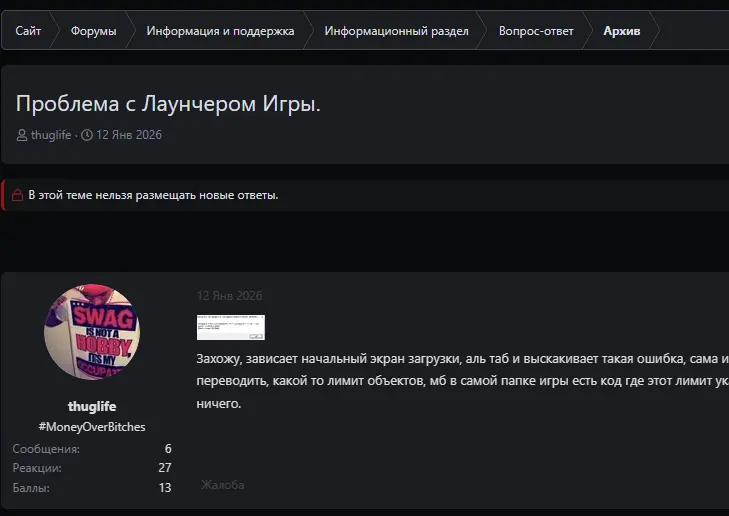The height and width of the screenshot is (516, 729).
Task: Click the Реакции count of 27
Action: tap(165, 468)
